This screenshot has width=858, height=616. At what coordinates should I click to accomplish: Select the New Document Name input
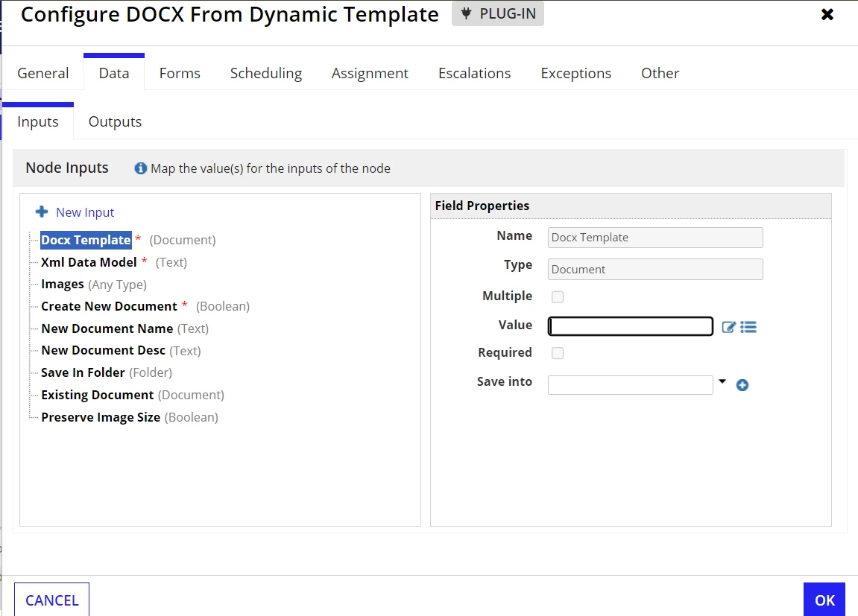pyautogui.click(x=107, y=328)
